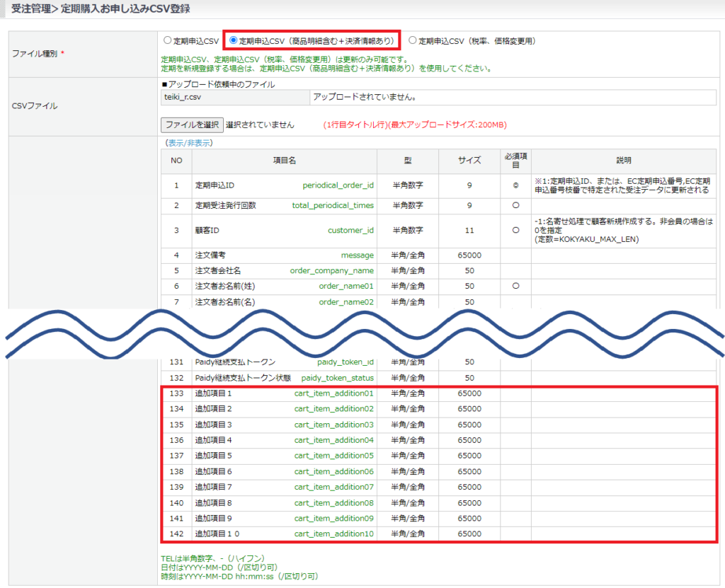The height and width of the screenshot is (588, 725).
Task: Click the 項目名 column header
Action: tap(284, 161)
